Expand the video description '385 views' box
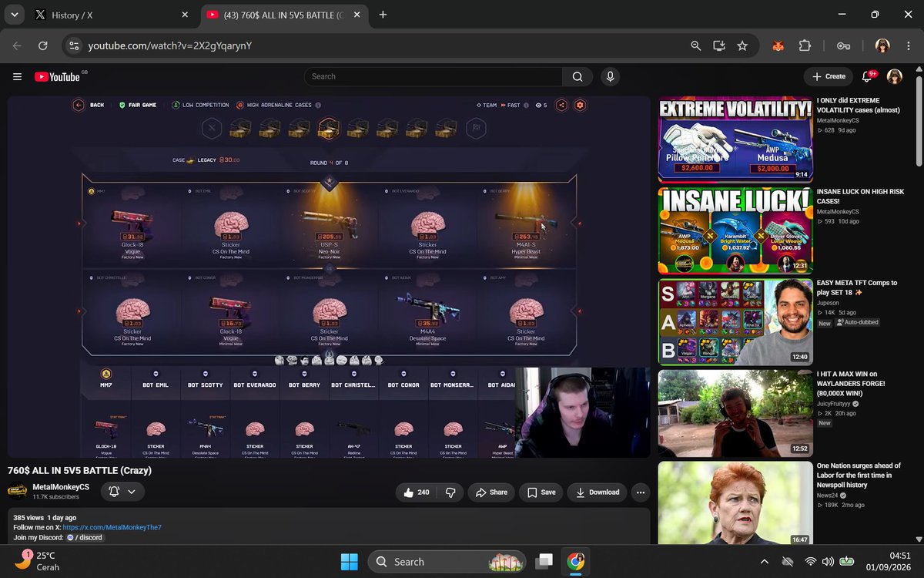The width and height of the screenshot is (924, 578). [329, 526]
